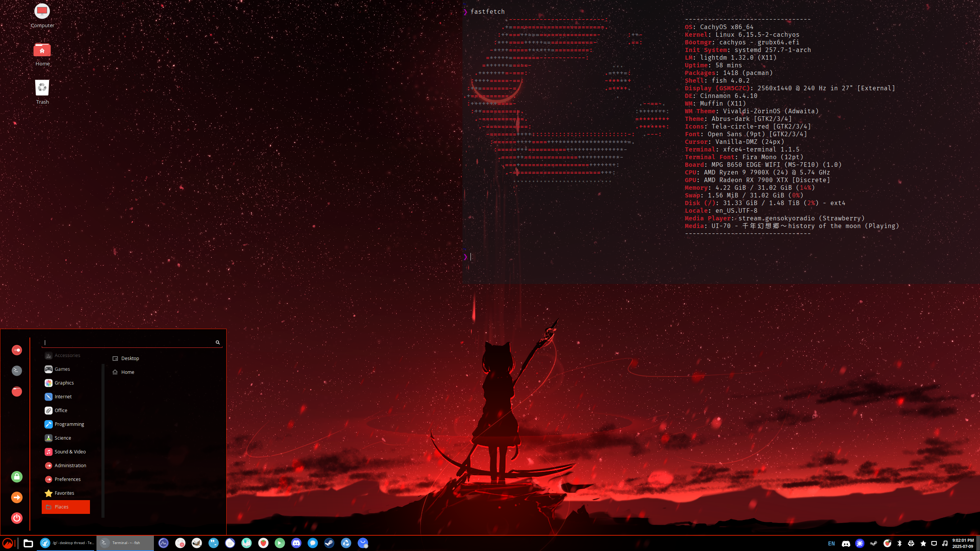
Task: Switch to the Terminal fish taskbar entry
Action: click(125, 543)
